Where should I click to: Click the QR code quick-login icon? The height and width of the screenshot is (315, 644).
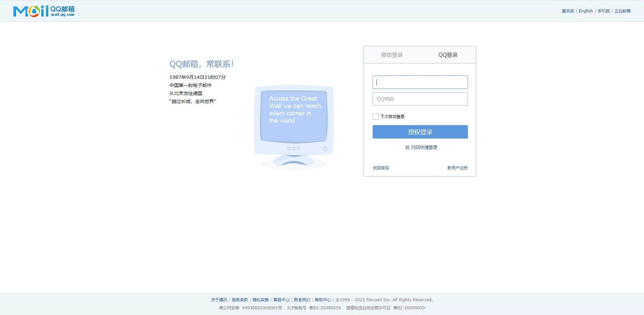[x=407, y=148]
